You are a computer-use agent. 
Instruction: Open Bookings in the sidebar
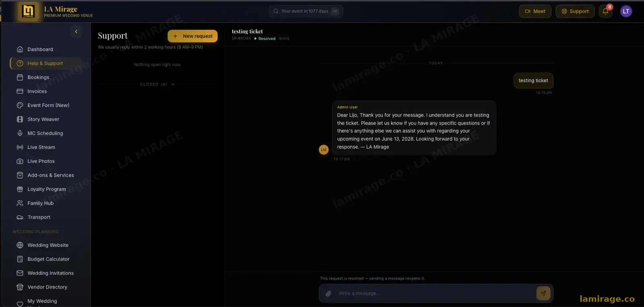click(46, 77)
